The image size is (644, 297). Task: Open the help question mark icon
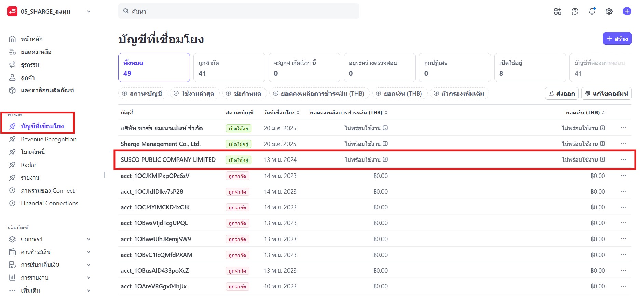575,11
